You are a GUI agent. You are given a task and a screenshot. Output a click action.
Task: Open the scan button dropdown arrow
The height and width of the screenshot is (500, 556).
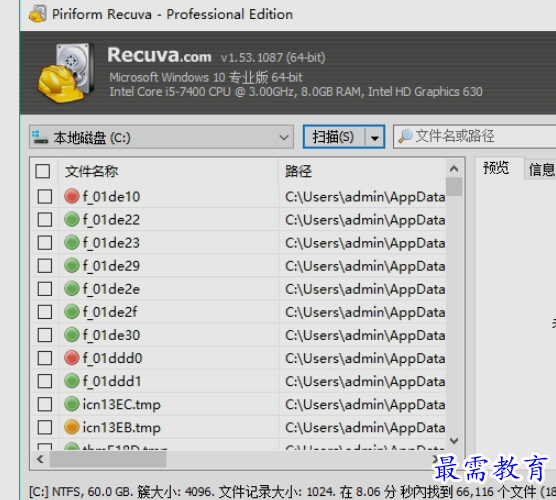[x=375, y=137]
